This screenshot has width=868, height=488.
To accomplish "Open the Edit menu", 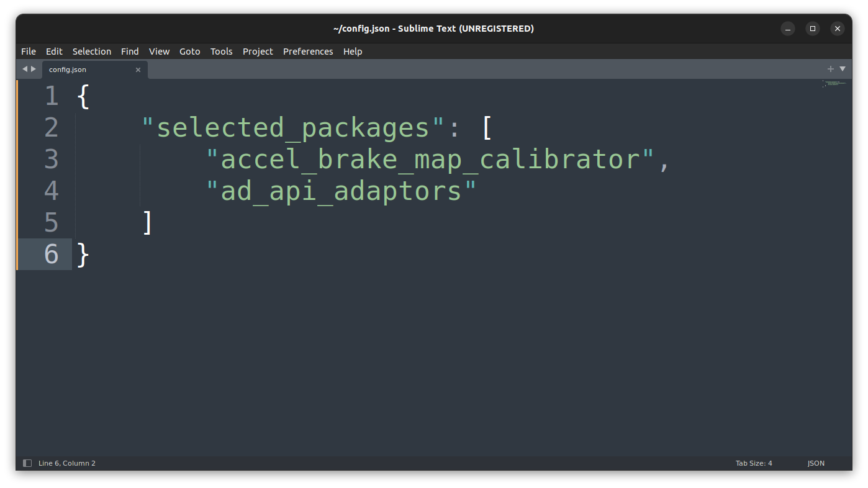I will click(54, 52).
